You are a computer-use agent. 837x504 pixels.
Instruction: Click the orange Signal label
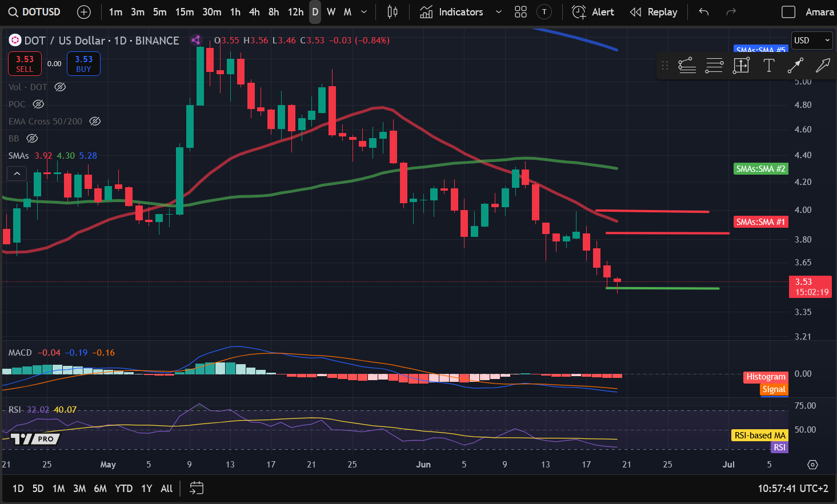click(x=774, y=389)
